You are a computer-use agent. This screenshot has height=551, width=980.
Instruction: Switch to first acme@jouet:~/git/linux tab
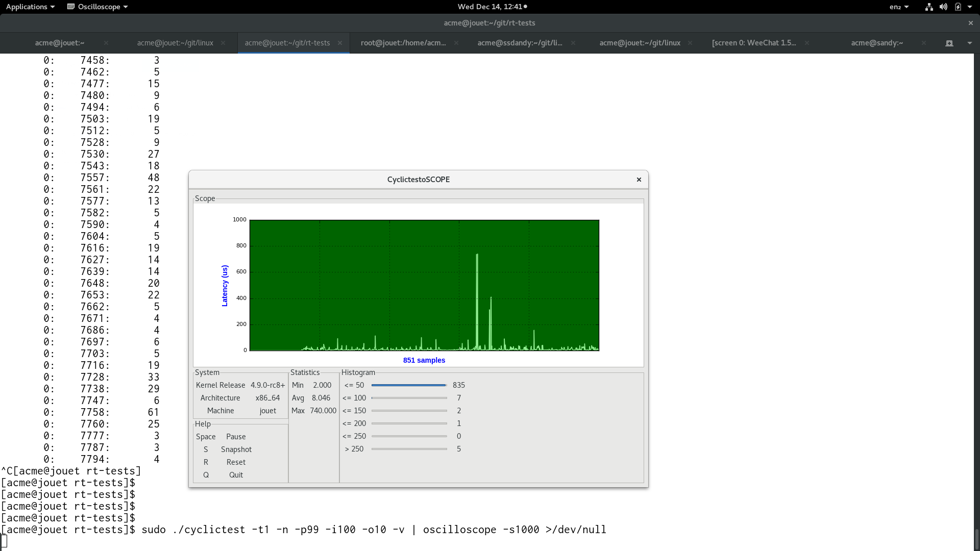click(175, 43)
